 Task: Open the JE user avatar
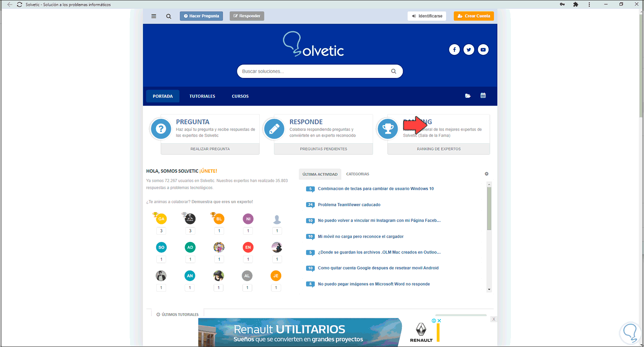click(x=276, y=276)
